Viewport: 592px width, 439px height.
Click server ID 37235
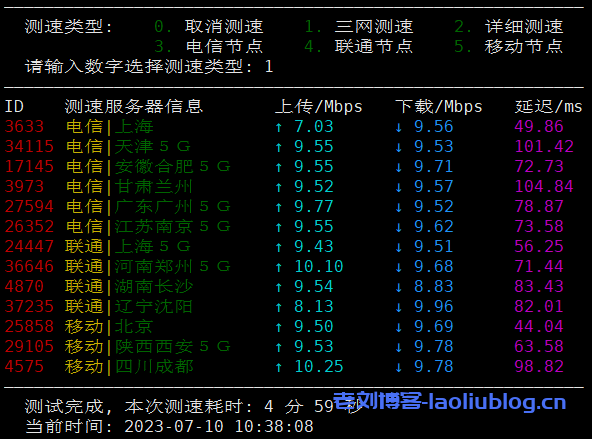[29, 307]
